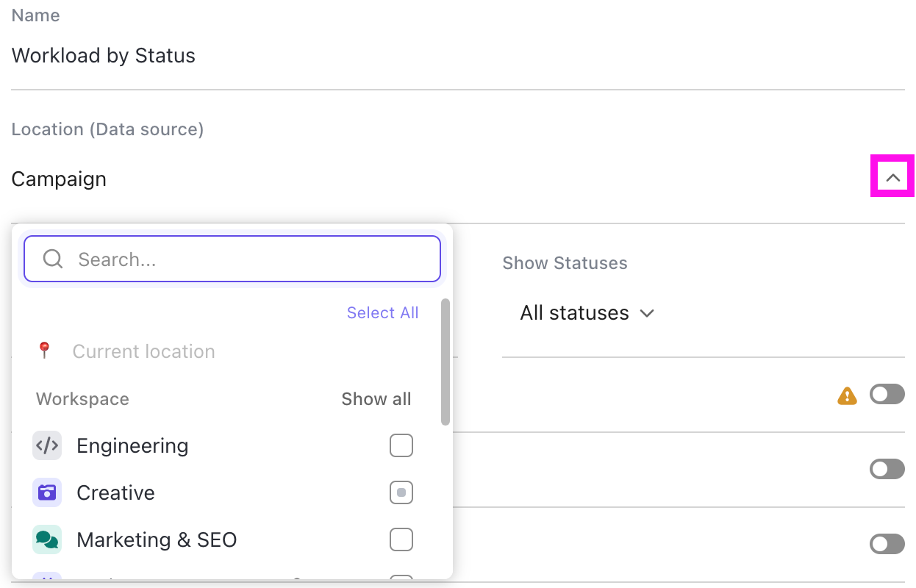
Task: Toggle the Creative checkbox
Action: point(401,492)
